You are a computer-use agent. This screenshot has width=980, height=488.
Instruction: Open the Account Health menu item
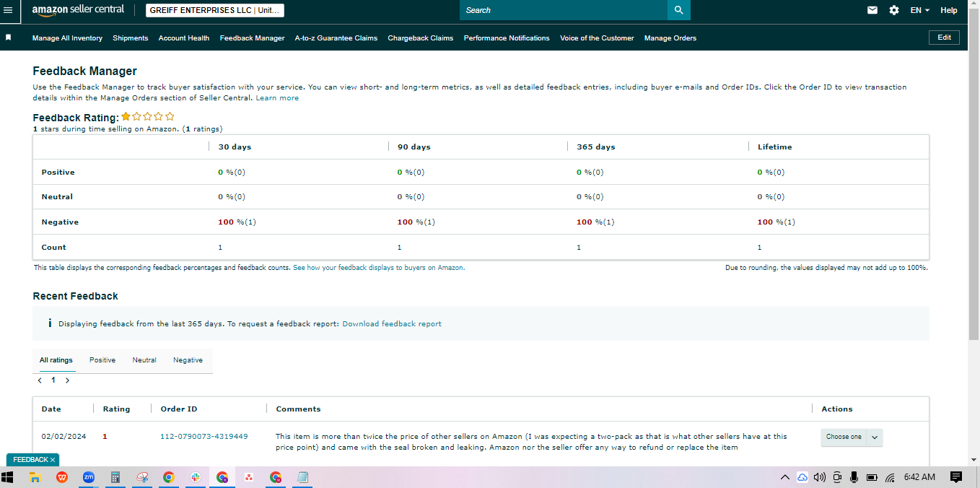coord(184,38)
